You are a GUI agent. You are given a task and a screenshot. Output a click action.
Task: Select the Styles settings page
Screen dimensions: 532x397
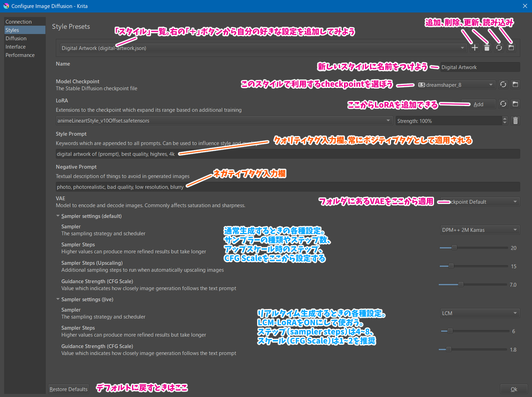(25, 30)
